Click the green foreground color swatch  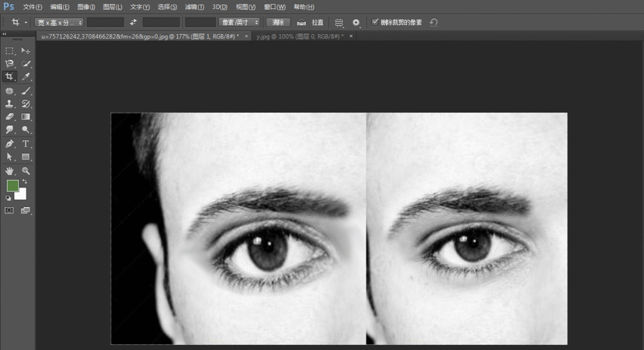click(12, 186)
